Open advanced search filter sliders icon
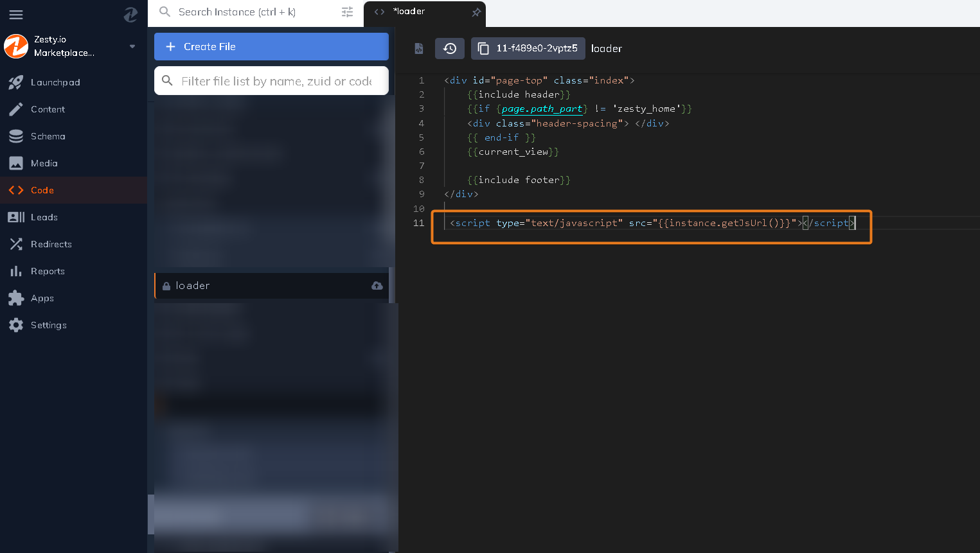Screen dimensions: 980x553 [348, 12]
